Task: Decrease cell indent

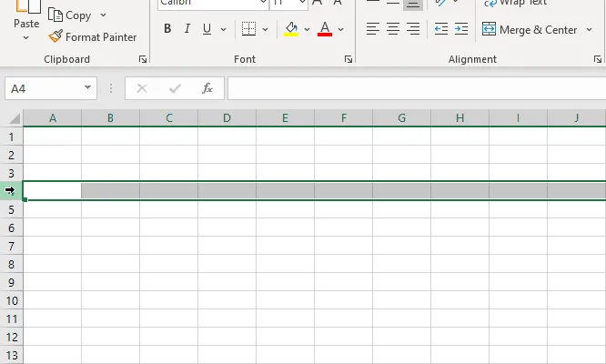Action: click(x=441, y=28)
